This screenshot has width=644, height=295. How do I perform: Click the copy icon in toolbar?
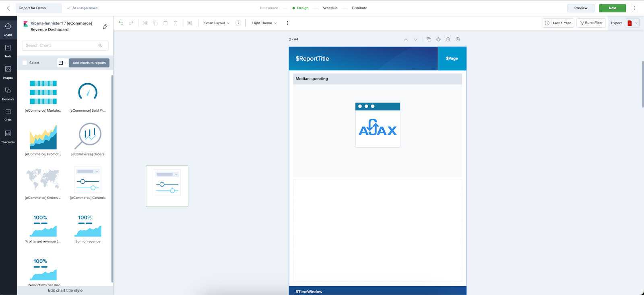click(x=155, y=23)
